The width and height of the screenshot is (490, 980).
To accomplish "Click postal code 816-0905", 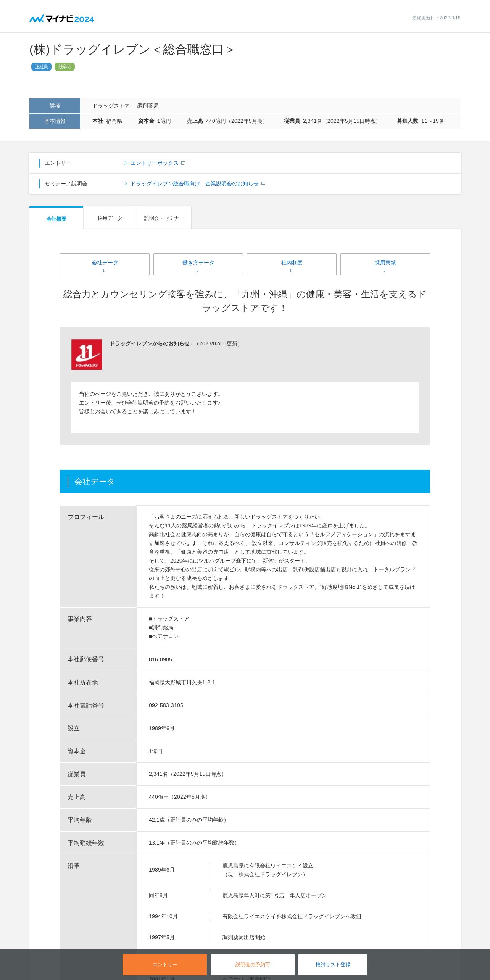I will pos(160,659).
